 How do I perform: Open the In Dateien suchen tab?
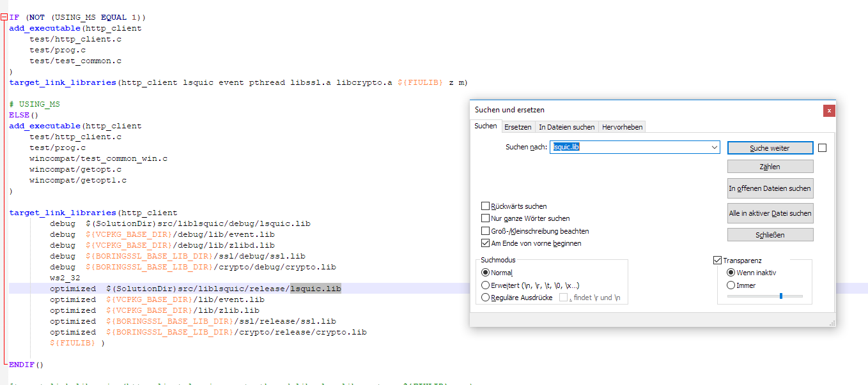(x=566, y=126)
